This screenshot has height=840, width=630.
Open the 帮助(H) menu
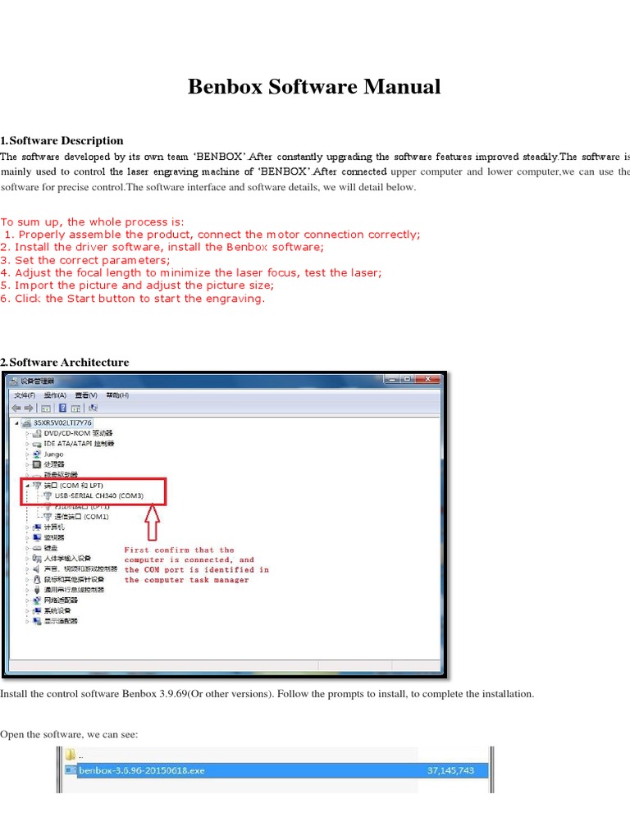(x=117, y=395)
